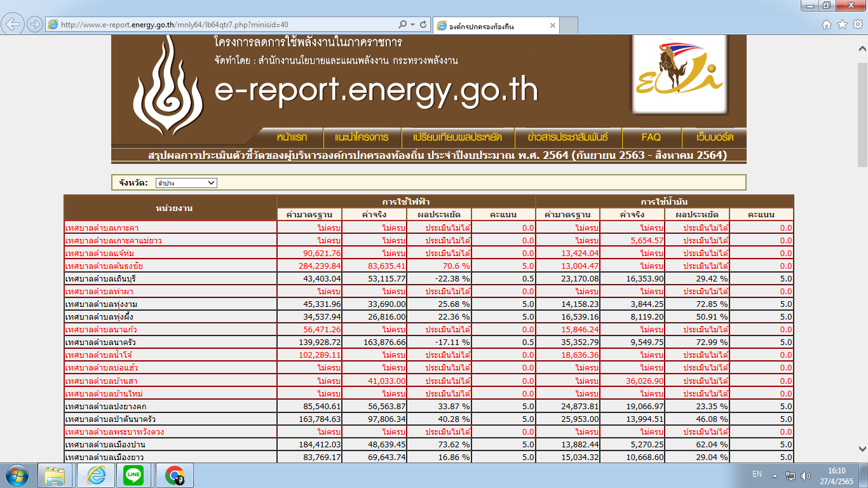Open LINE from the taskbar

[x=133, y=475]
